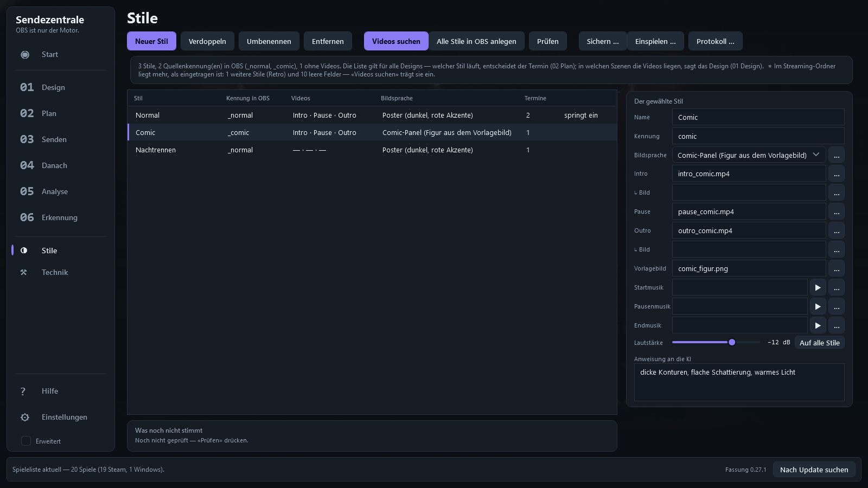
Task: Open the Start page in sidebar
Action: [x=61, y=54]
